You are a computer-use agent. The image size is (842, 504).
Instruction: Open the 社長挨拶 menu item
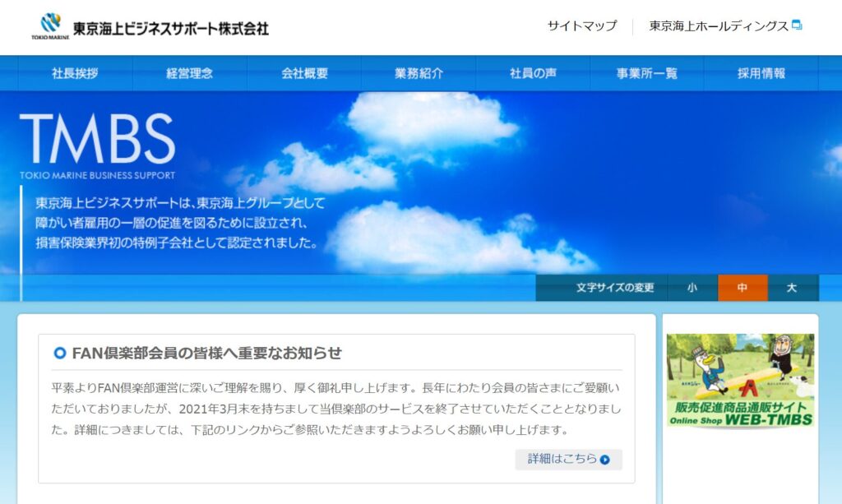pos(75,73)
